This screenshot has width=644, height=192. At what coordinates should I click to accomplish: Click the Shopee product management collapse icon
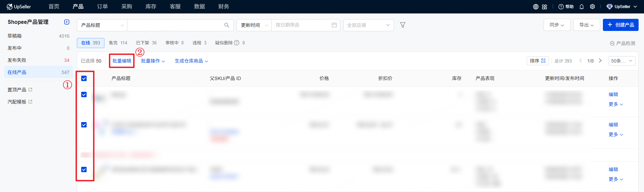(x=67, y=22)
